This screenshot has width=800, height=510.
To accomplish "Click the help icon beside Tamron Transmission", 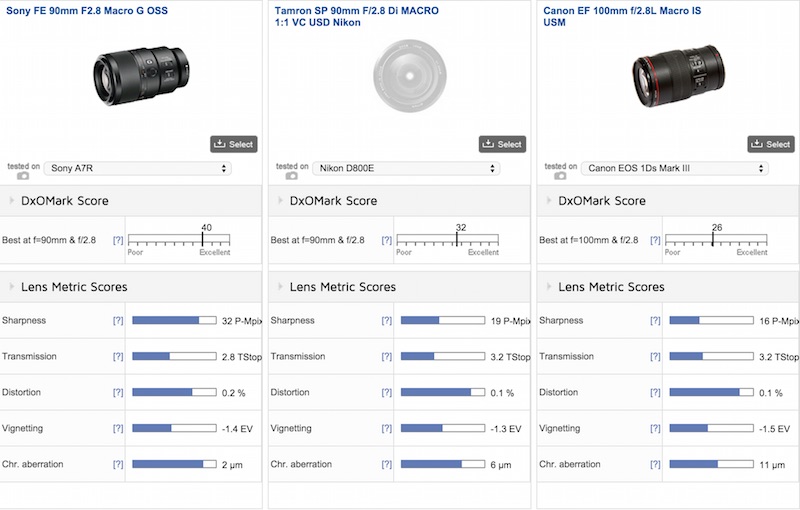I will click(x=386, y=357).
